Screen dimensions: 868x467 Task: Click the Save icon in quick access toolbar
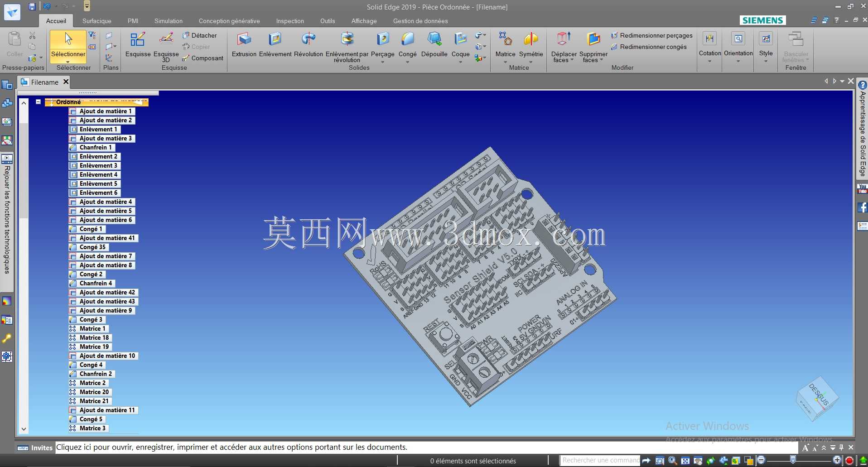tap(32, 6)
